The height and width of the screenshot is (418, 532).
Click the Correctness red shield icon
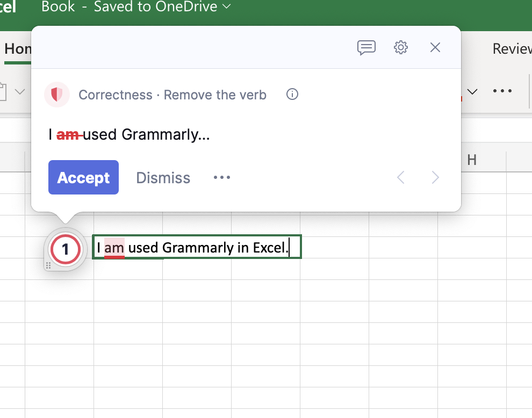tap(57, 95)
